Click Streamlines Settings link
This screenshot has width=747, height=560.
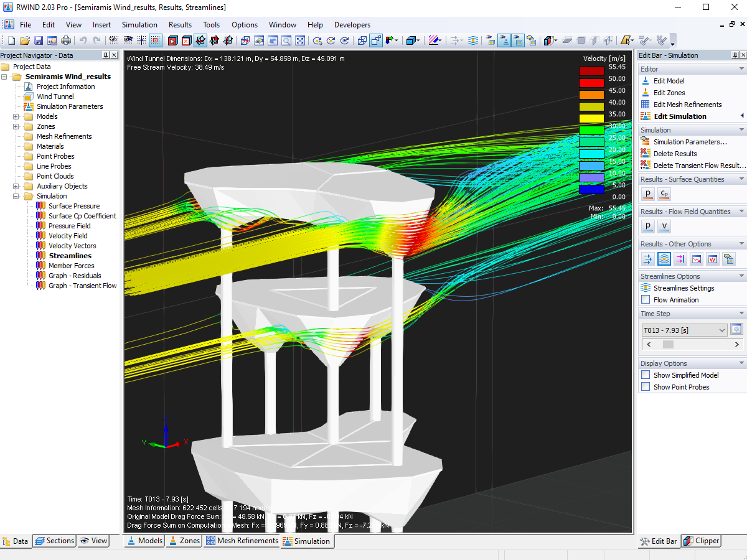684,288
